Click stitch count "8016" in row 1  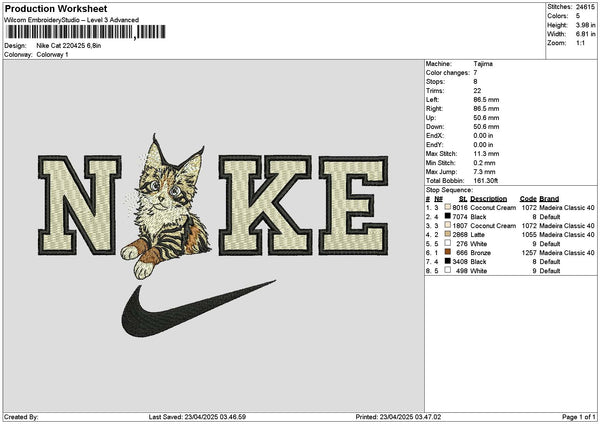pyautogui.click(x=460, y=207)
